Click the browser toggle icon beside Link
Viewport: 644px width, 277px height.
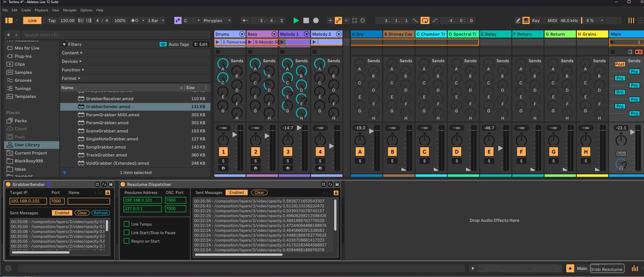pyautogui.click(x=9, y=20)
